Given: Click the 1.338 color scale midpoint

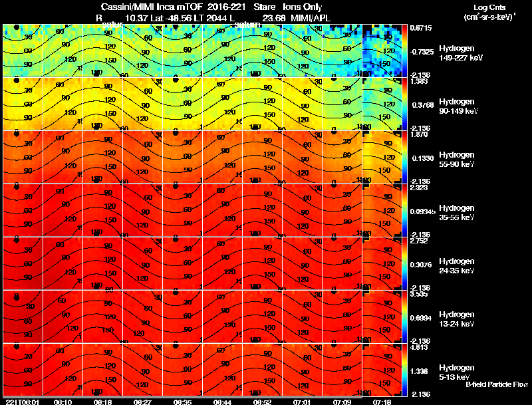Looking at the screenshot, I should click(x=420, y=372).
